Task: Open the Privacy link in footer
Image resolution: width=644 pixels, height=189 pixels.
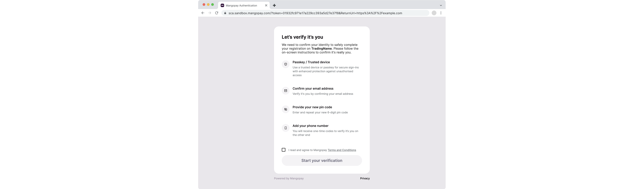Action: pyautogui.click(x=365, y=178)
